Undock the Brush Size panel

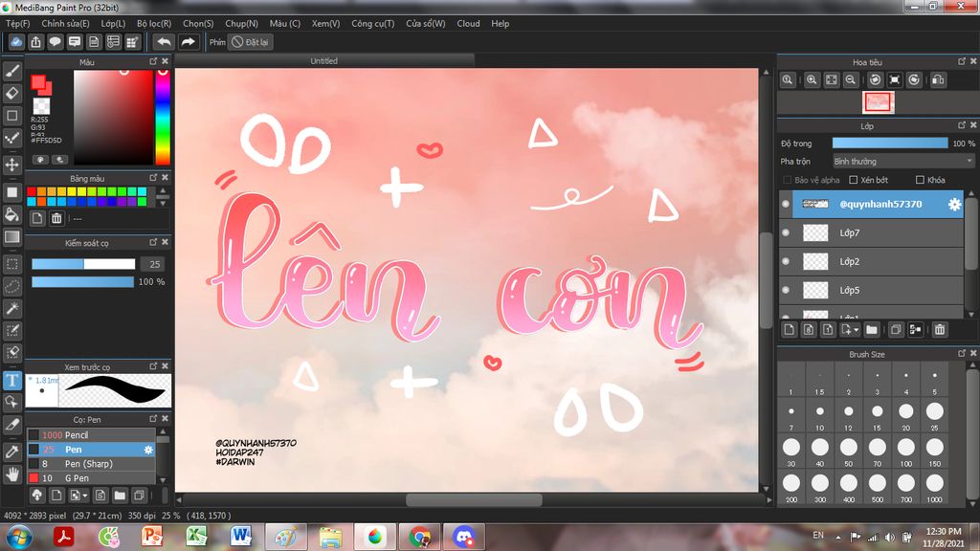coord(961,354)
